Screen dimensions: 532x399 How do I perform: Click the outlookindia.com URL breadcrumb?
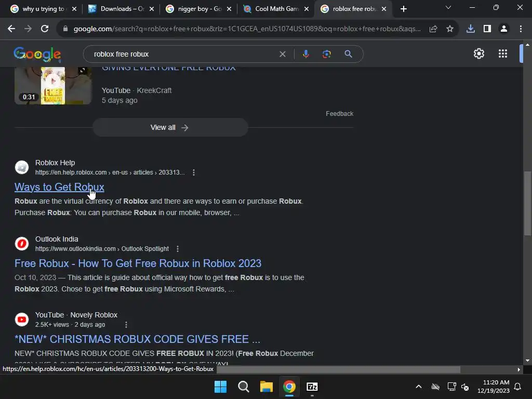(x=102, y=249)
